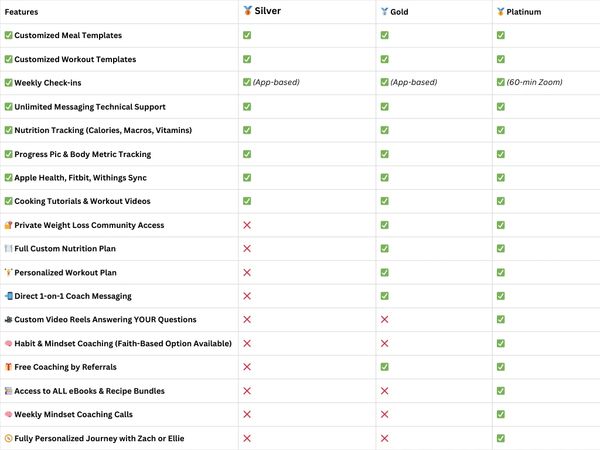Screen dimensions: 600x450
Task: Click the Apple Health, Fitbit, Withings Sync label
Action: [80, 178]
